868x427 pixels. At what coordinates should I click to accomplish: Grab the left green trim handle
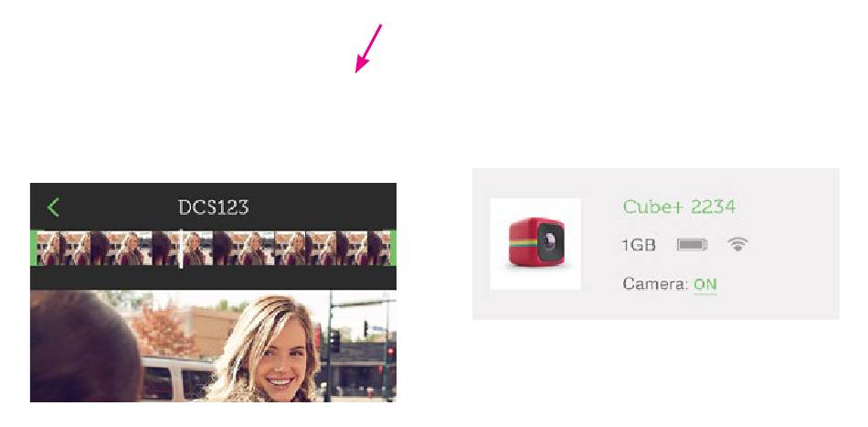tap(34, 248)
